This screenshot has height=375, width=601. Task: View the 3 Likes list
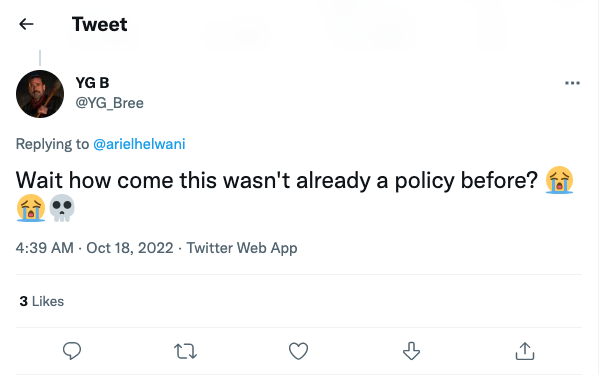click(42, 301)
